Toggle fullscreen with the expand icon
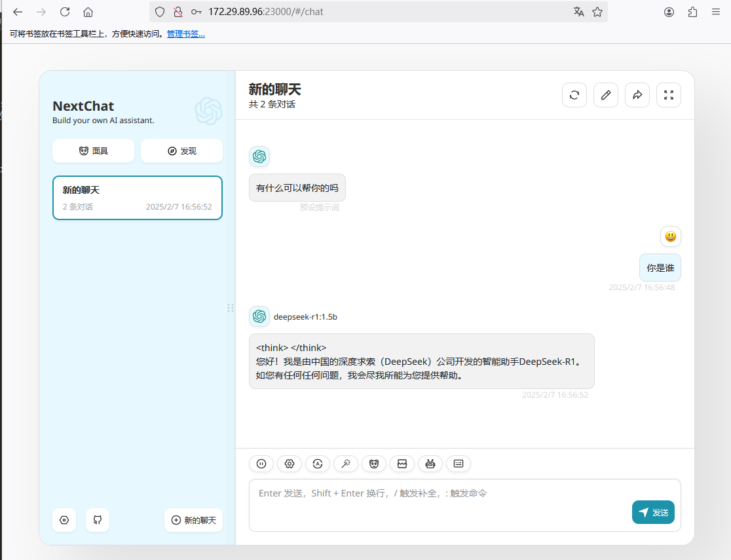Image resolution: width=731 pixels, height=560 pixels. pyautogui.click(x=669, y=95)
